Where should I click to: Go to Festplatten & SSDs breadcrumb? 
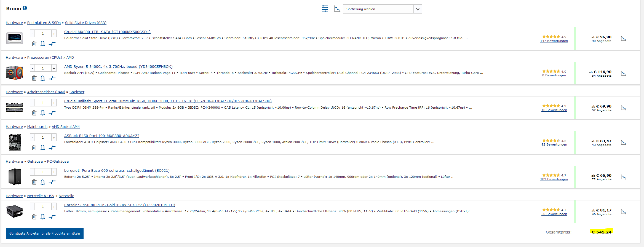[44, 23]
